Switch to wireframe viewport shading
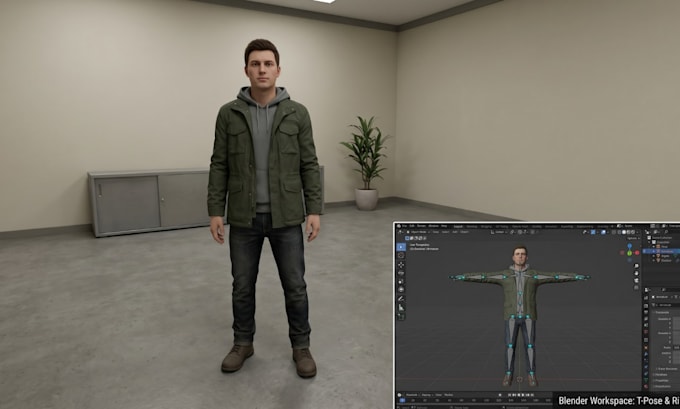The width and height of the screenshot is (680, 409). click(x=619, y=232)
